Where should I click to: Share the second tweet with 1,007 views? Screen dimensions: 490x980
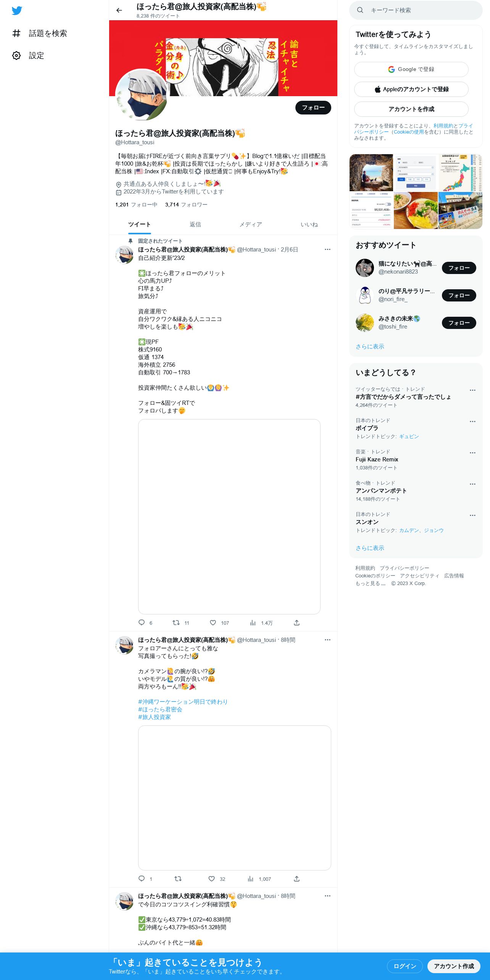point(297,878)
